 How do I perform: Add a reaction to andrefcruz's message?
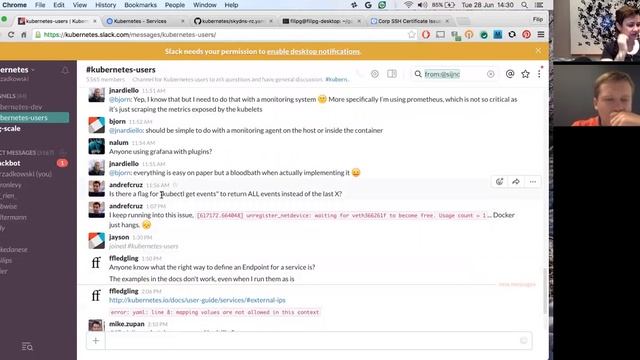coord(499,182)
